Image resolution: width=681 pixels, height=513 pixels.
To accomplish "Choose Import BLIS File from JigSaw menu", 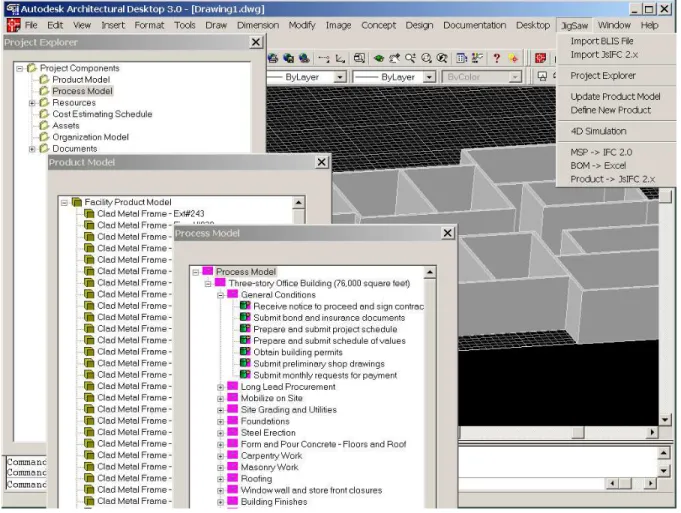I will [602, 41].
